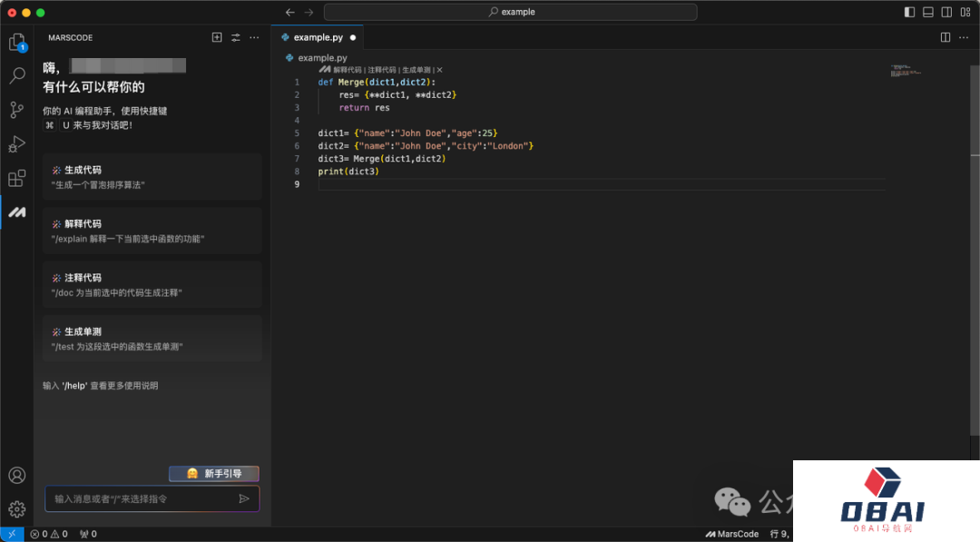This screenshot has height=542, width=980.
Task: Open the Search view in activity bar
Action: [16, 76]
